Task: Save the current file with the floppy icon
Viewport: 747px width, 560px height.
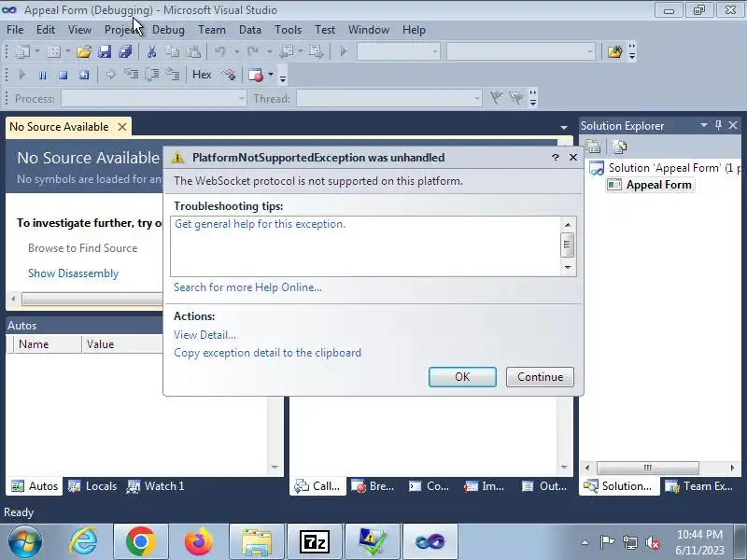Action: [x=105, y=51]
